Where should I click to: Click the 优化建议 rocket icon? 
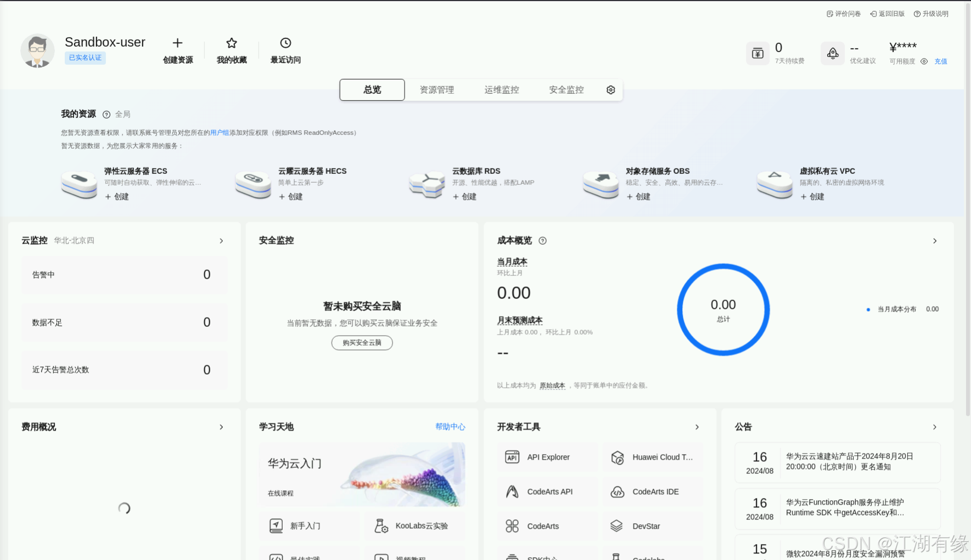(x=833, y=53)
